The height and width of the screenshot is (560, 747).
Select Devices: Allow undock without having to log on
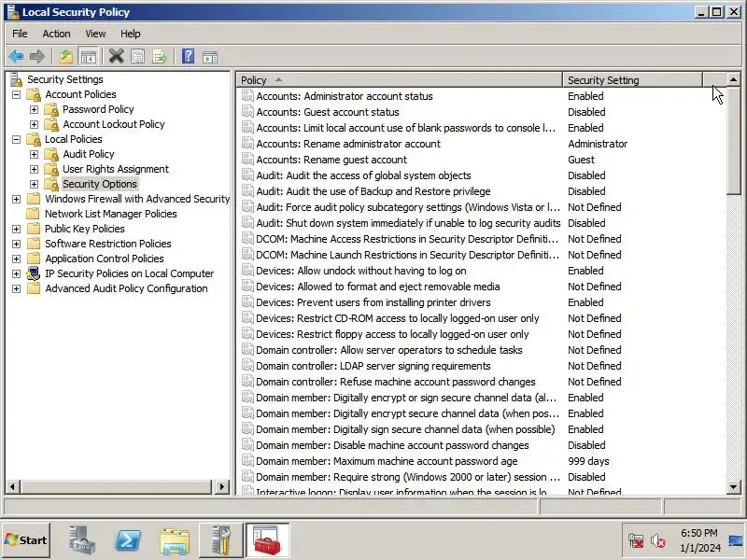click(361, 271)
